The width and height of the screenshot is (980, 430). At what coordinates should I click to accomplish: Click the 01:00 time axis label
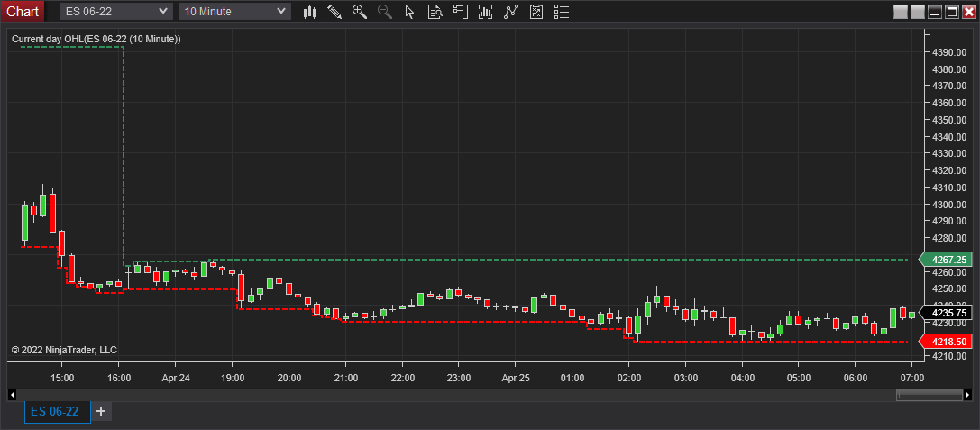tap(572, 378)
